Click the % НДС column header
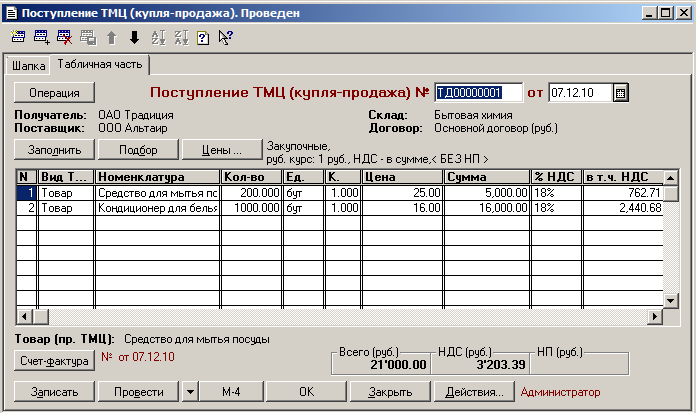This screenshot has height=413, width=696. pyautogui.click(x=556, y=177)
